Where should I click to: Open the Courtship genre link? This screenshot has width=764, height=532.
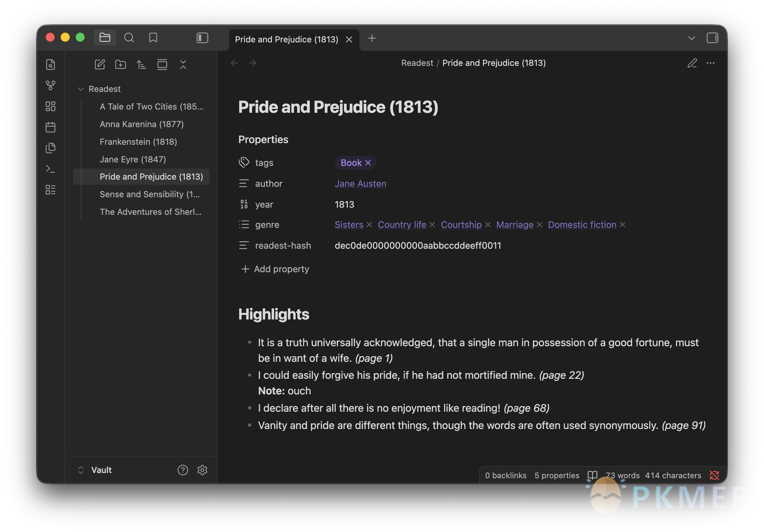tap(461, 225)
